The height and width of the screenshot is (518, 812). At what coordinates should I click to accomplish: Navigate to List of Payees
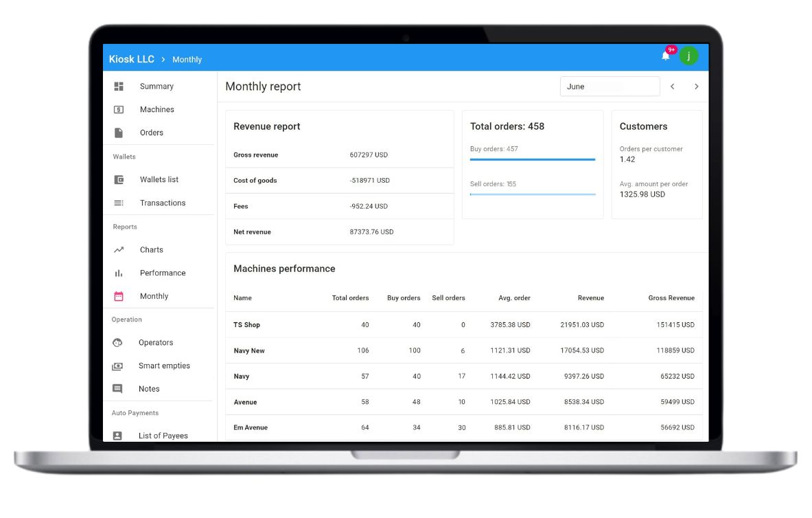(x=163, y=435)
